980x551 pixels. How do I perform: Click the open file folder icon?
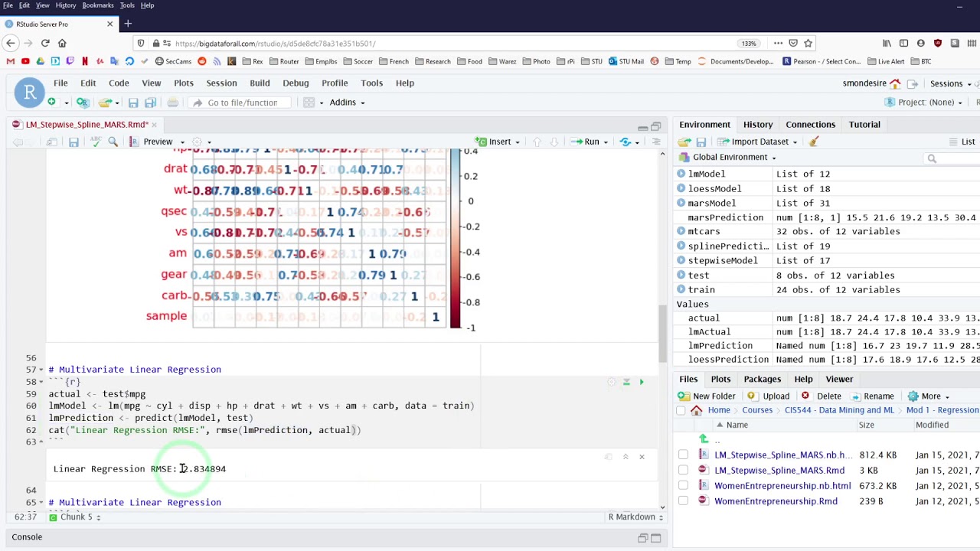(105, 102)
